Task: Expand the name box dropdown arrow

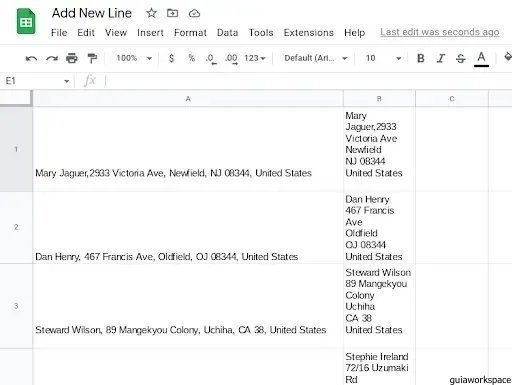Action: [x=67, y=81]
